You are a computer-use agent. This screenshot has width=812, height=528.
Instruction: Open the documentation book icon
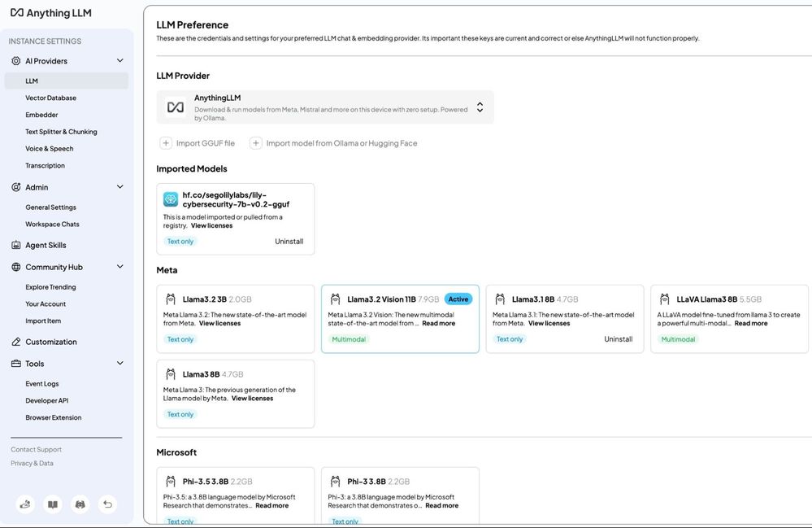point(53,504)
